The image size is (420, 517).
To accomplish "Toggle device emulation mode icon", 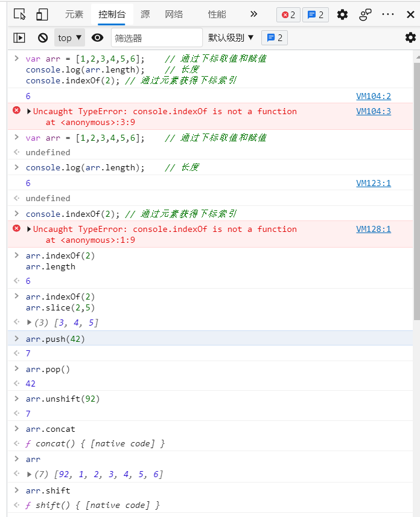I will (x=42, y=14).
